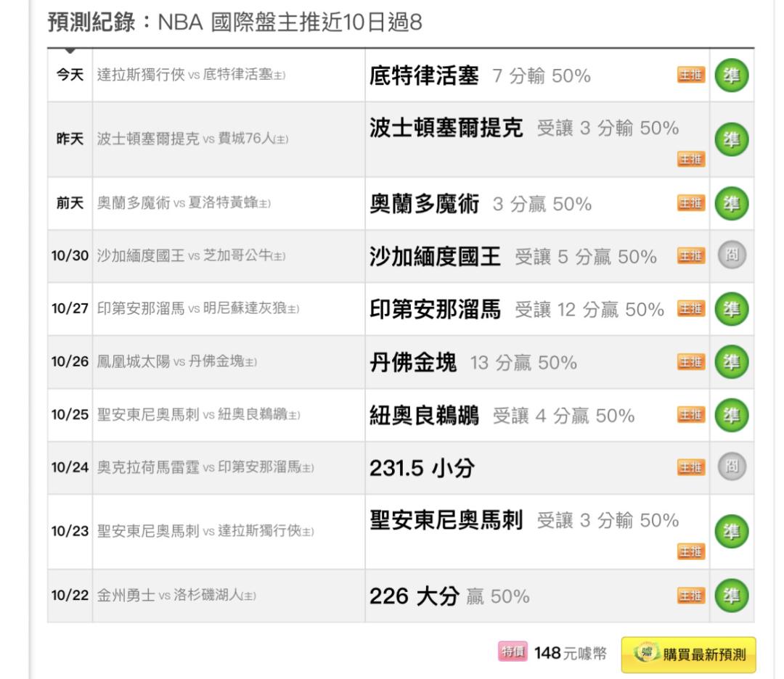Screen dimensions: 784x679
Task: Click the gray 囧 icon in the 10/30 row
Action: pos(732,255)
